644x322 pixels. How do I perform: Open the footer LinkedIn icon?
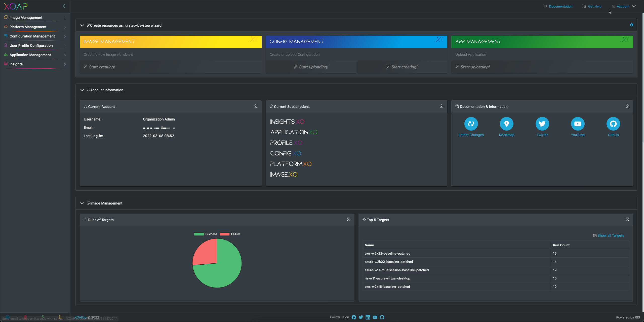tap(368, 317)
